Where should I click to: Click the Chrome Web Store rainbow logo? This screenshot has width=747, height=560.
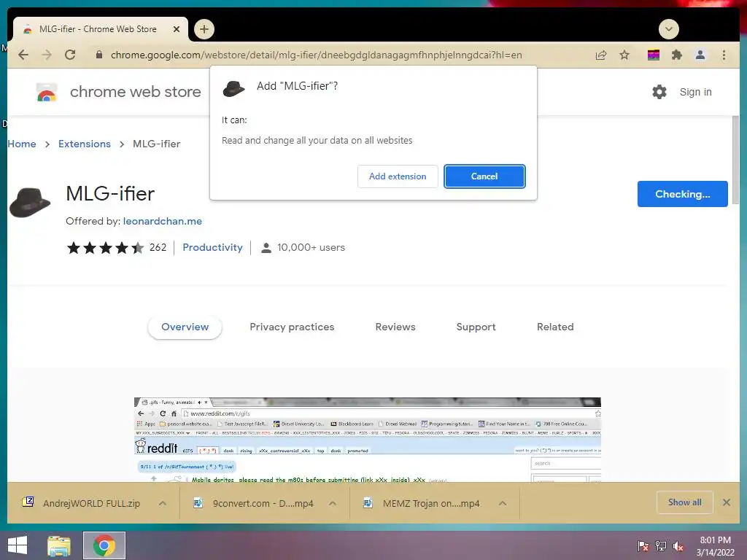47,92
